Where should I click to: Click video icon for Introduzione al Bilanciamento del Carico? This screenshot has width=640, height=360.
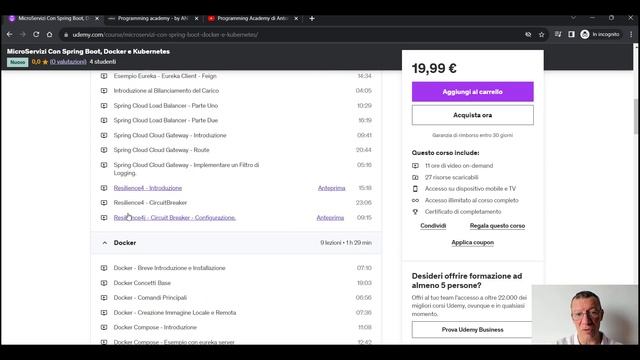[104, 91]
